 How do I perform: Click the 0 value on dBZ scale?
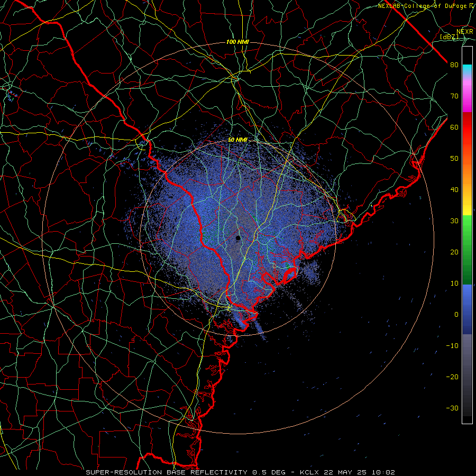pos(456,315)
